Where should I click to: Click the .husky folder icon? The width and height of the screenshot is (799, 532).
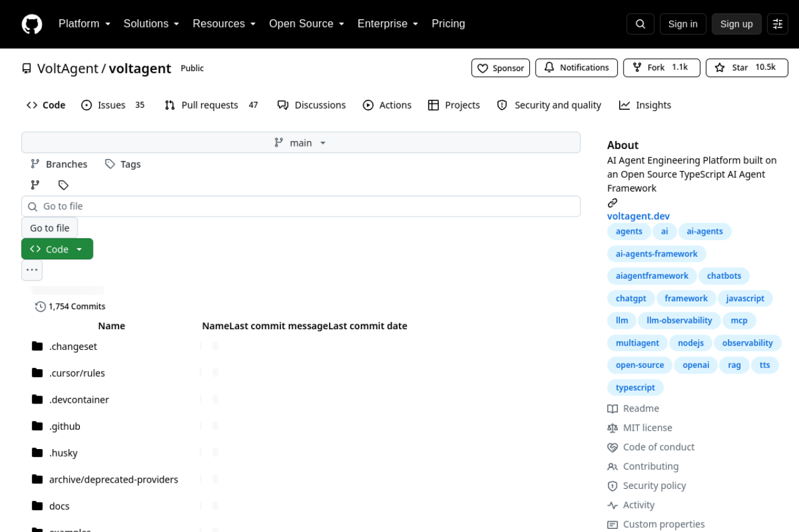pos(37,453)
